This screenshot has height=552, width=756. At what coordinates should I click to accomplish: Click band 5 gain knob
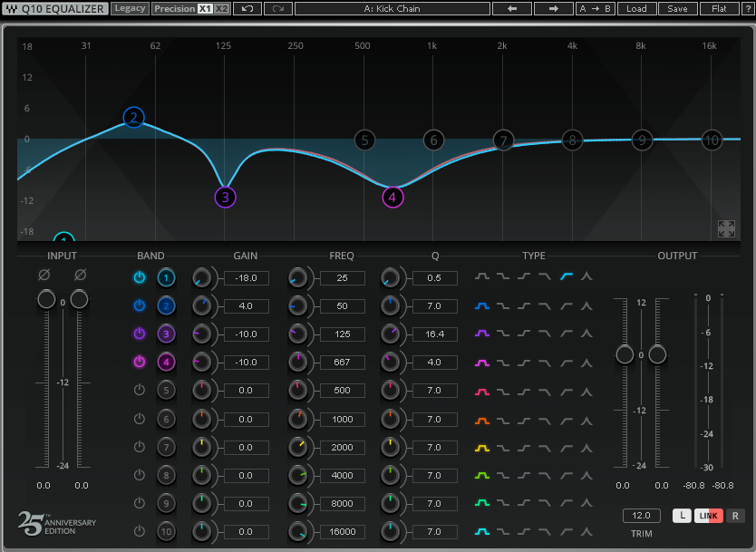[201, 391]
